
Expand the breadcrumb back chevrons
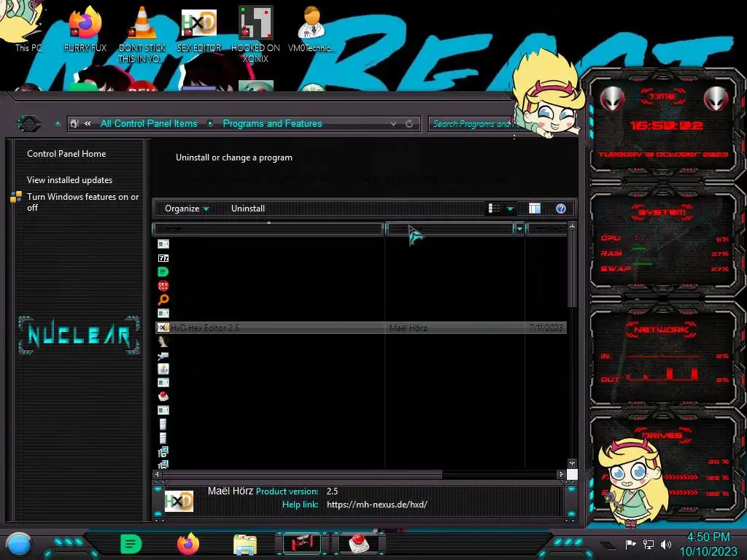pos(88,123)
